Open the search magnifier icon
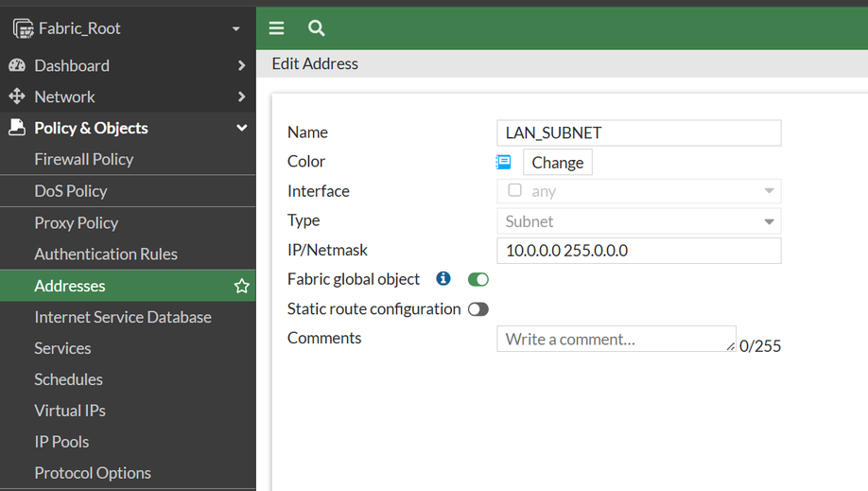Viewport: 868px width, 491px height. [317, 28]
